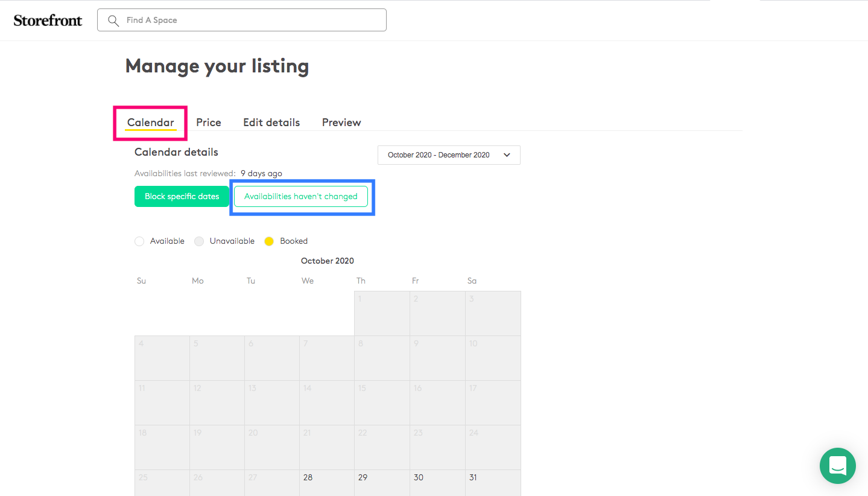
Task: Click the Manage your listing heading
Action: click(x=217, y=66)
